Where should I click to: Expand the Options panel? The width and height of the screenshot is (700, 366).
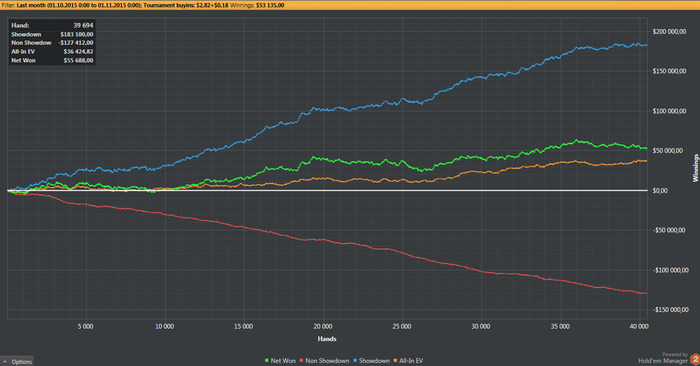click(x=17, y=361)
